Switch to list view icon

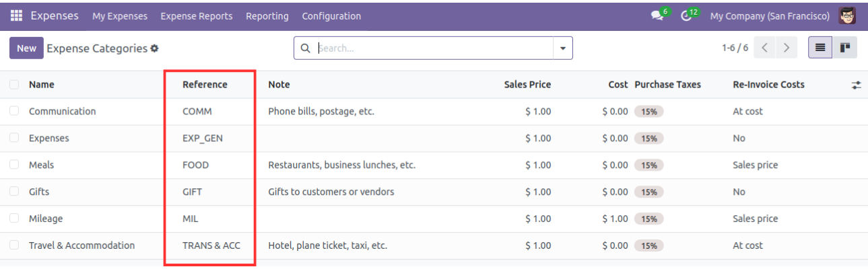click(820, 48)
